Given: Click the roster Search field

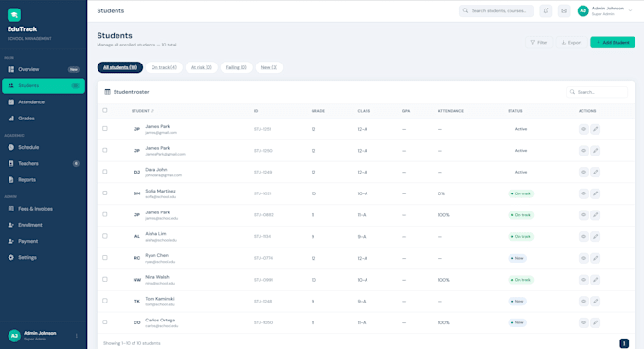Looking at the screenshot, I should point(598,92).
